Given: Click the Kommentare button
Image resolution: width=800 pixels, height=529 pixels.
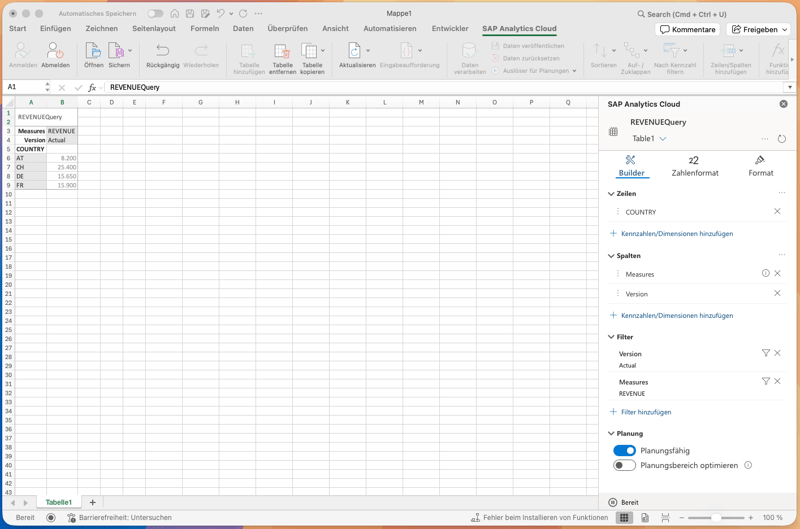Looking at the screenshot, I should (687, 30).
